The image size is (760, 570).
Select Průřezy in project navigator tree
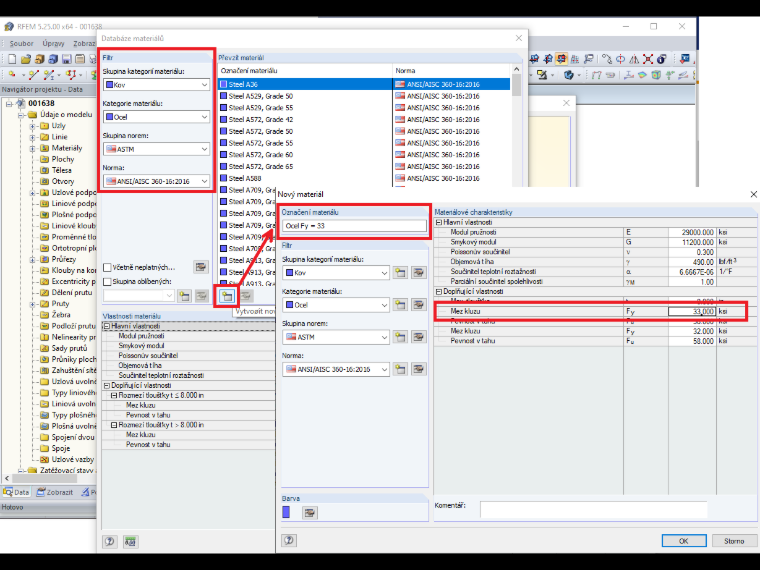coord(64,259)
